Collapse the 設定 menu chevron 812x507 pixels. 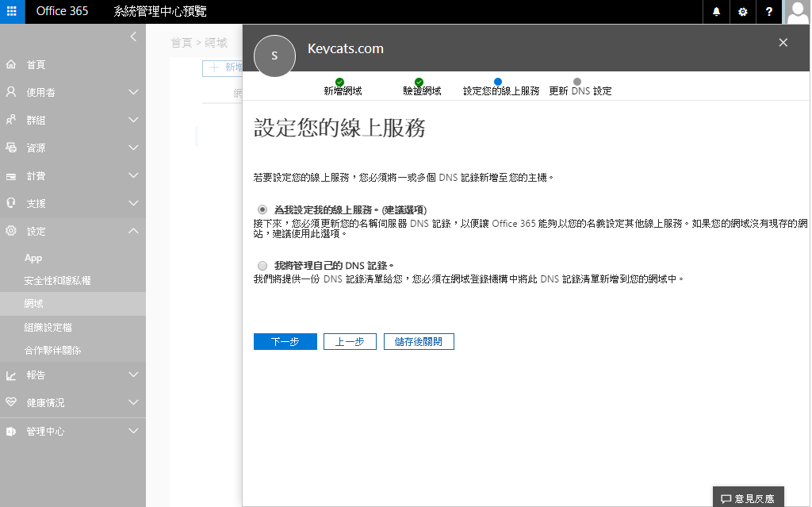(133, 231)
